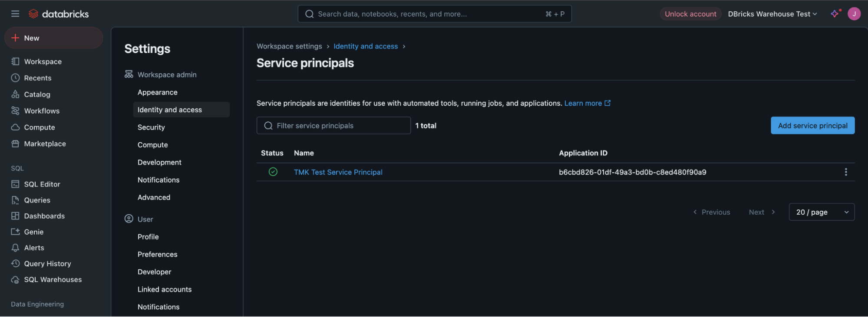Image resolution: width=868 pixels, height=317 pixels.
Task: Open the Databricks Assistant sparkle icon
Action: pyautogui.click(x=835, y=14)
